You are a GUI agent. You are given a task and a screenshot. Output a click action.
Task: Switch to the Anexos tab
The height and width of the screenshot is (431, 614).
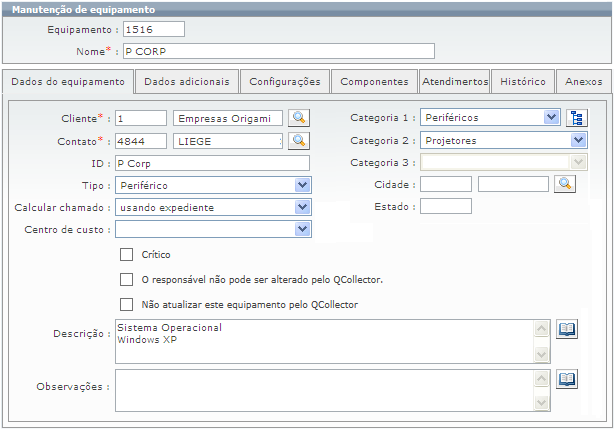[583, 82]
